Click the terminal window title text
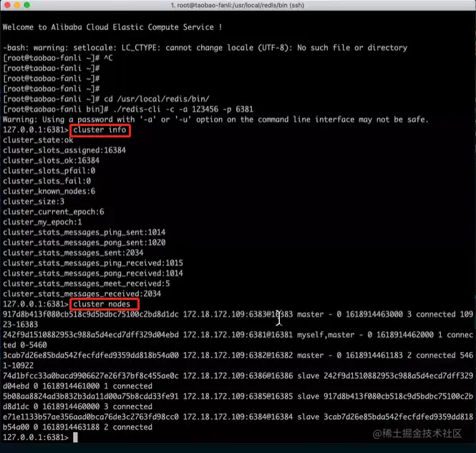This screenshot has height=453, width=476. [x=238, y=5]
